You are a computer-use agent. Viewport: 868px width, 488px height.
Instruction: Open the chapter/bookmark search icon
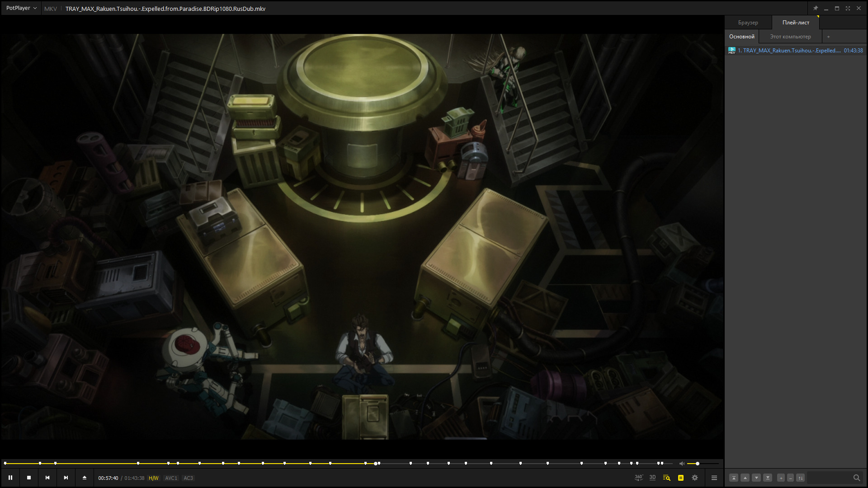point(666,478)
